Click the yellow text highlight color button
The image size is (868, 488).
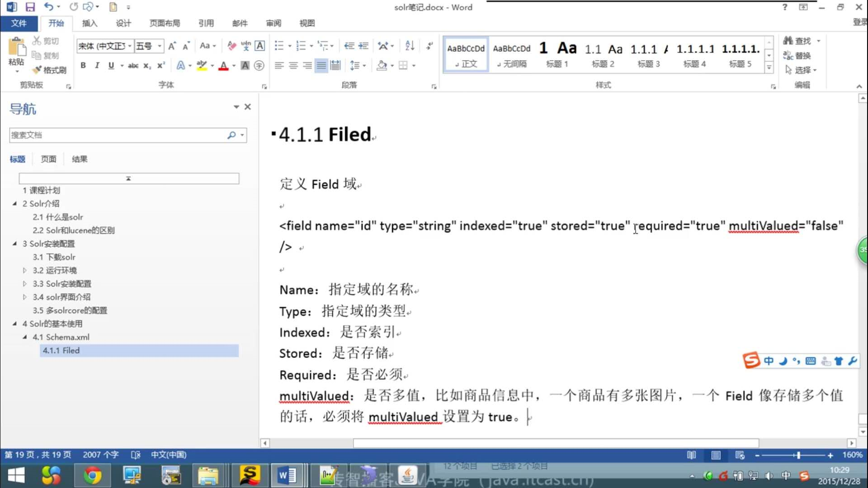coord(202,66)
